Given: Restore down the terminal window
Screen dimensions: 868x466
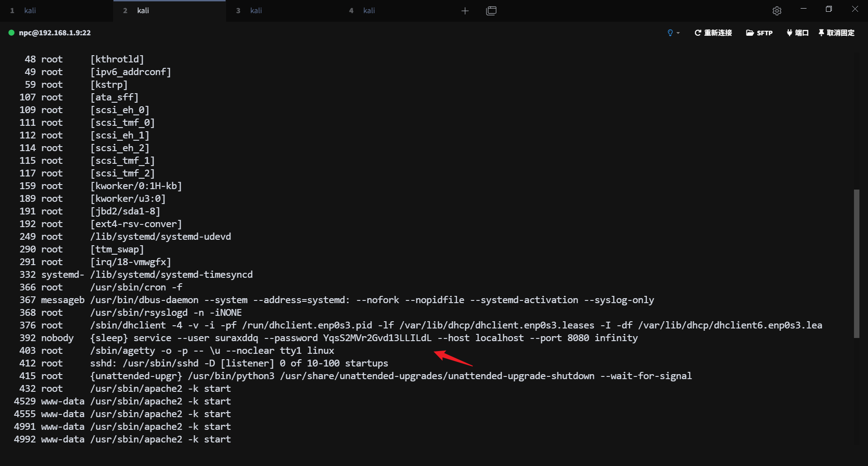Looking at the screenshot, I should [x=829, y=9].
